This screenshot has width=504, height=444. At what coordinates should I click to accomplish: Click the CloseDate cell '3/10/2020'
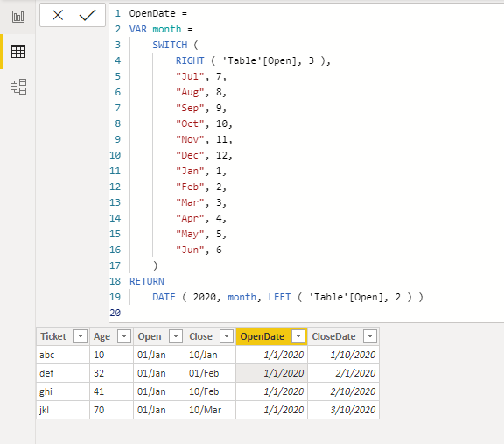point(343,410)
